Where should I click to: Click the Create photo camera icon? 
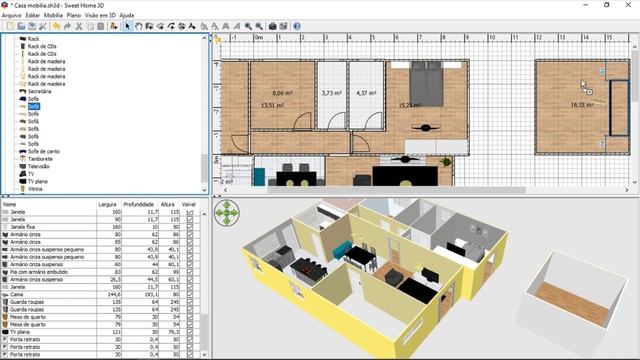pyautogui.click(x=273, y=26)
